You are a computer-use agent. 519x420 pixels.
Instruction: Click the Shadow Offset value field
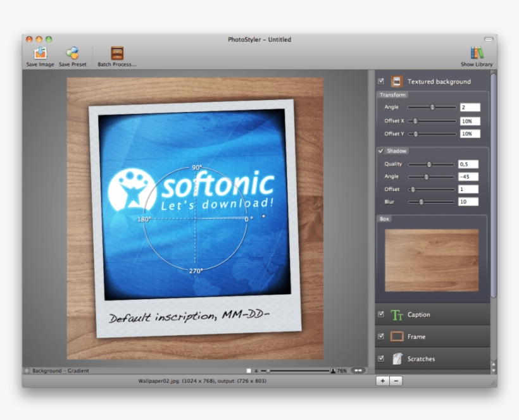point(468,189)
